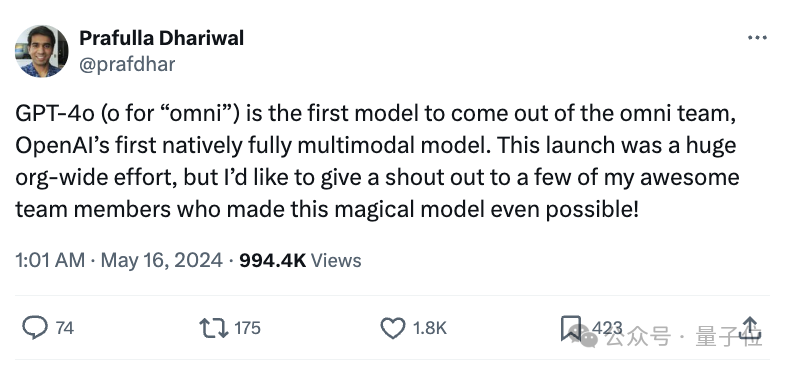Click the 423 bookmarks count
The width and height of the screenshot is (788, 368).
click(607, 328)
